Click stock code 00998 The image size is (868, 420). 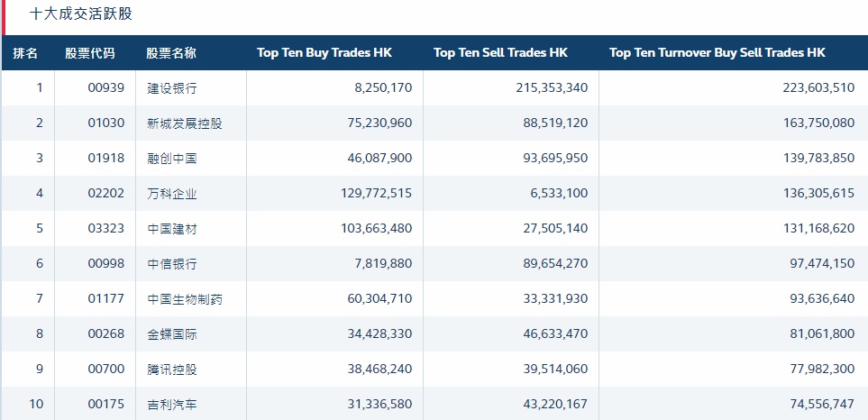[106, 264]
